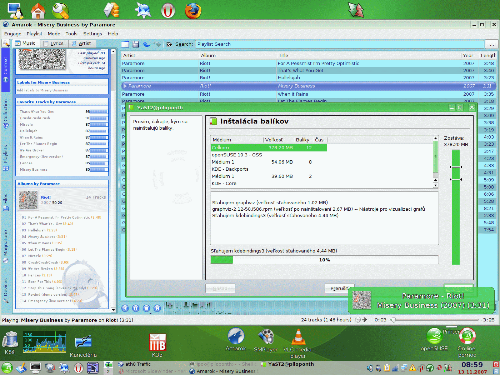Click the Amarok next track round button
500x375 pixels.
click(x=157, y=308)
